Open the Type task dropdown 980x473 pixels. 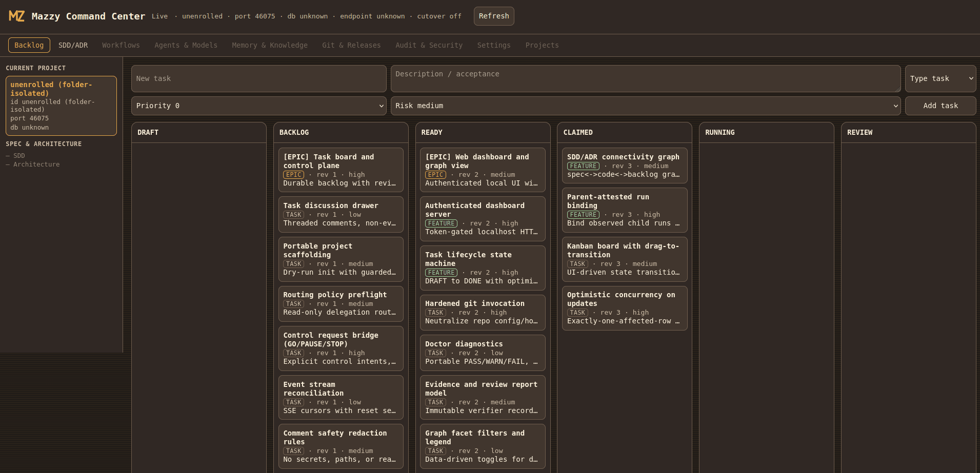941,78
